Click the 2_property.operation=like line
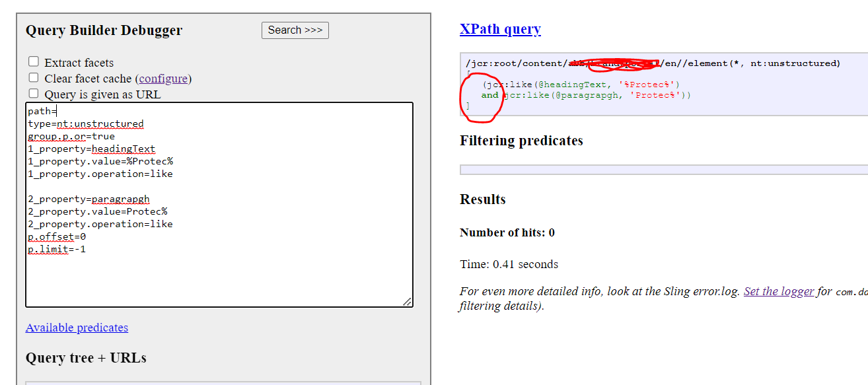The height and width of the screenshot is (385, 868). tap(100, 223)
